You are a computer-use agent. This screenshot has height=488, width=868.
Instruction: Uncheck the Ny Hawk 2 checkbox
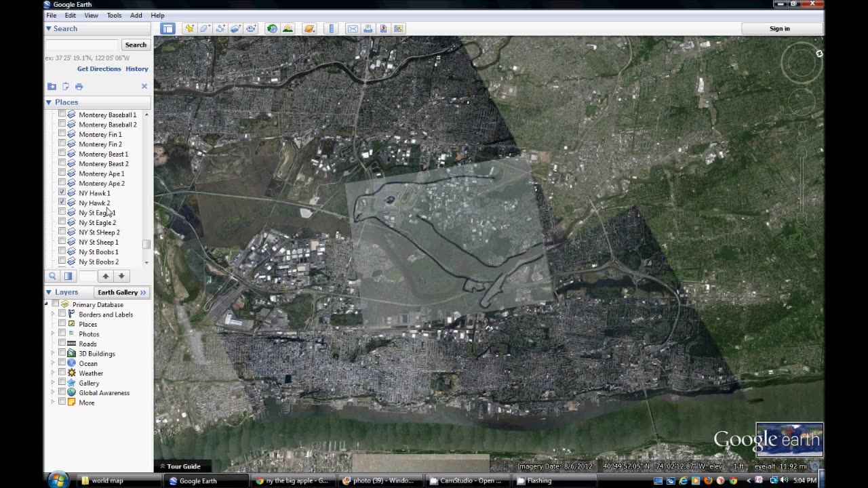62,202
